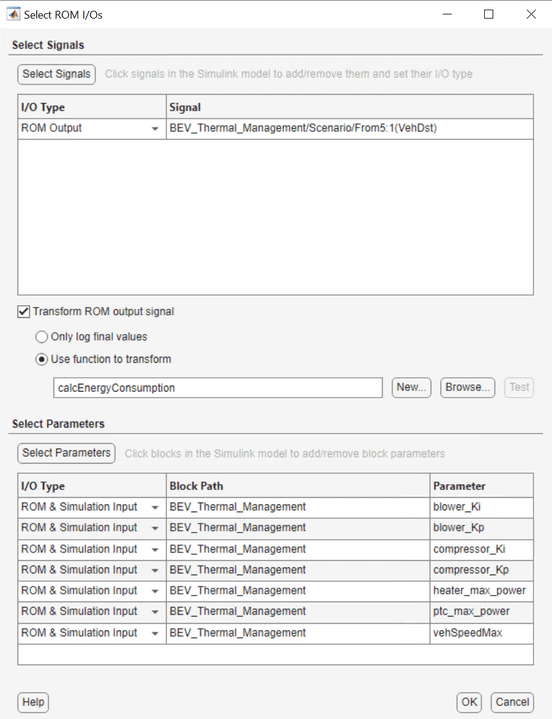Click the Select Signals button
The height and width of the screenshot is (719, 552).
pyautogui.click(x=56, y=74)
